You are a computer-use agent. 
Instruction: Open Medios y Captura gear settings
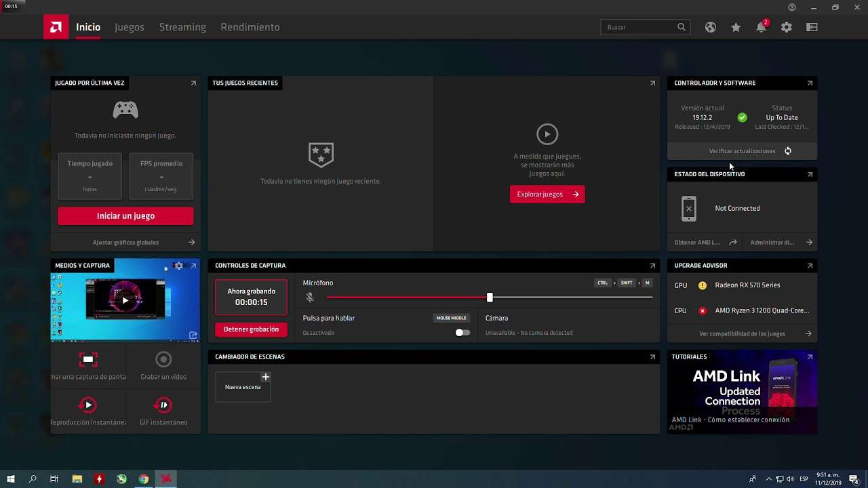point(178,266)
